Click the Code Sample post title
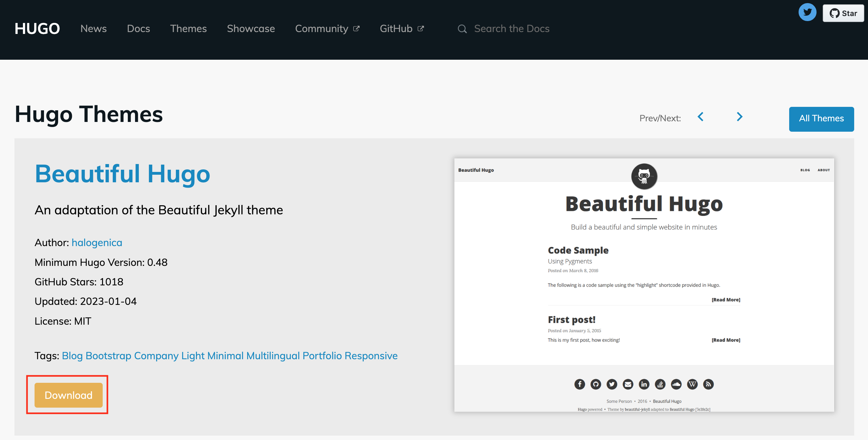The width and height of the screenshot is (868, 440). tap(578, 250)
